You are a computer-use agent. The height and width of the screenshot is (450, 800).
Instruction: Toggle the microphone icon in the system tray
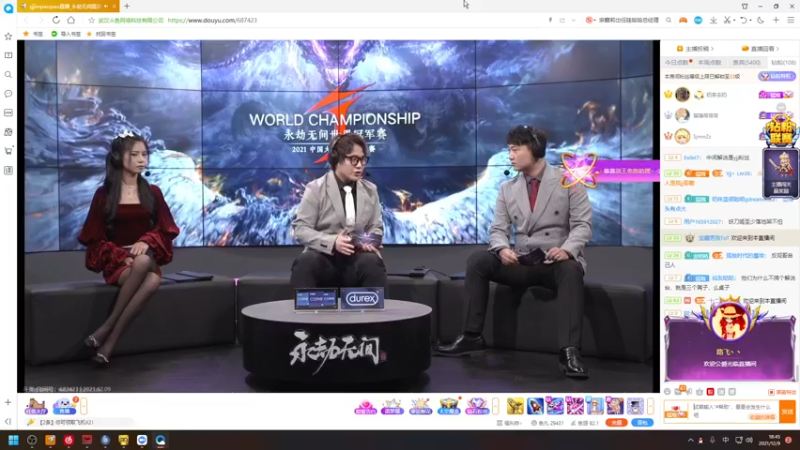[x=712, y=440]
